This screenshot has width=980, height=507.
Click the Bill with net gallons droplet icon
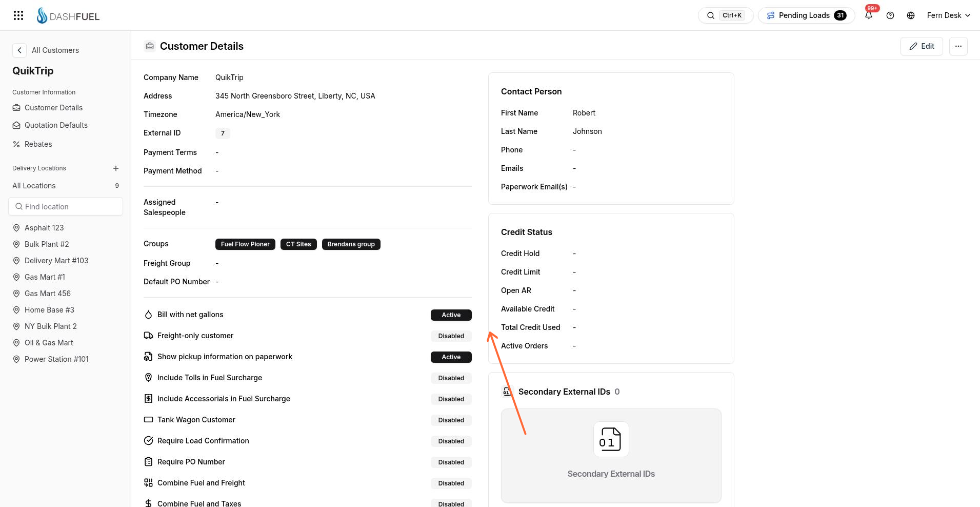tap(148, 315)
